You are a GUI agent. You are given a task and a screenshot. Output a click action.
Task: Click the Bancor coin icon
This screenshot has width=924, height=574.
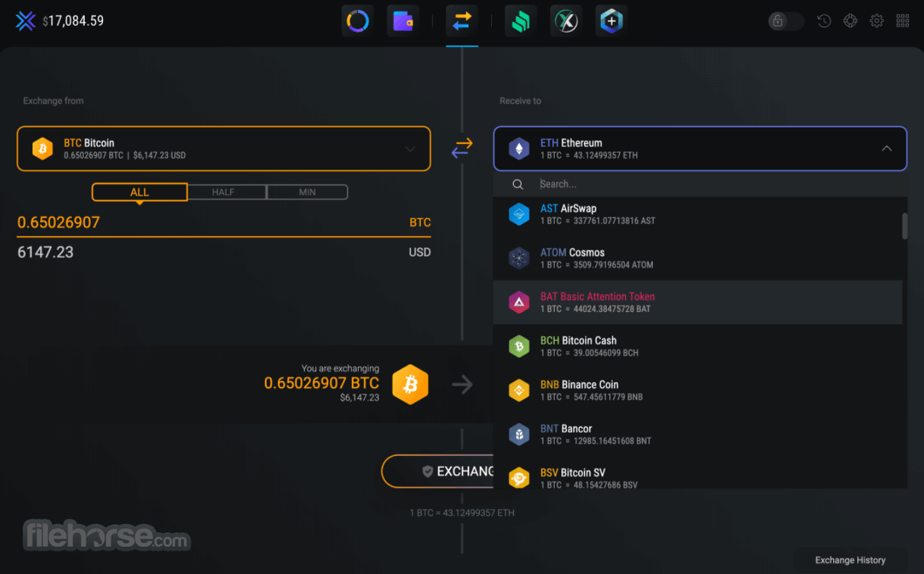[519, 434]
